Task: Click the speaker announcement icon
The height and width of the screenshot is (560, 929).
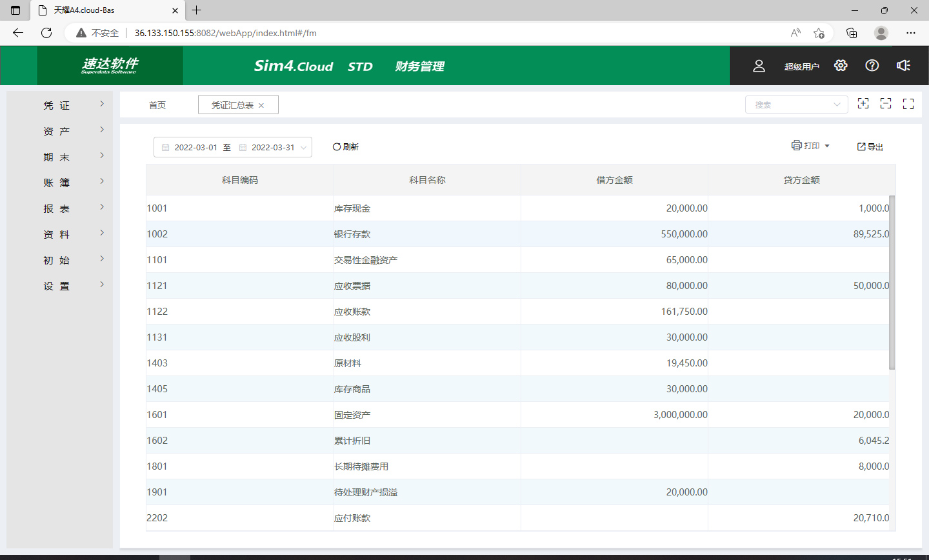Action: click(x=903, y=66)
